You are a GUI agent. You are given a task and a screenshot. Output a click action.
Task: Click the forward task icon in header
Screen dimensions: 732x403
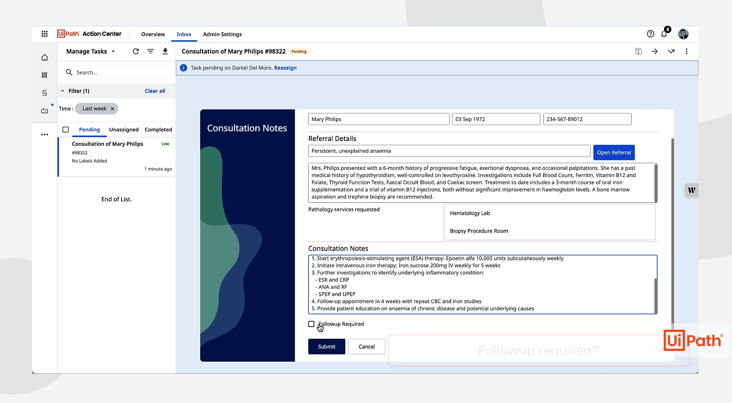[671, 51]
